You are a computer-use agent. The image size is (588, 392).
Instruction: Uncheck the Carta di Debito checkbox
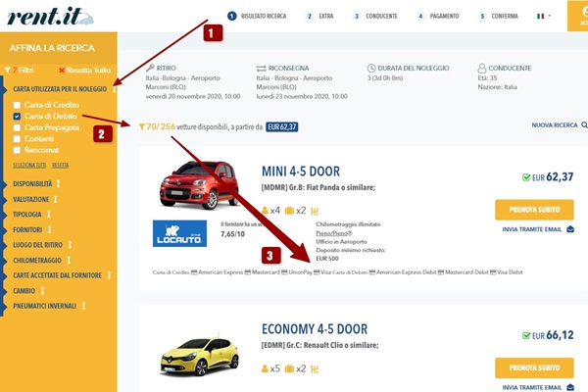17,117
